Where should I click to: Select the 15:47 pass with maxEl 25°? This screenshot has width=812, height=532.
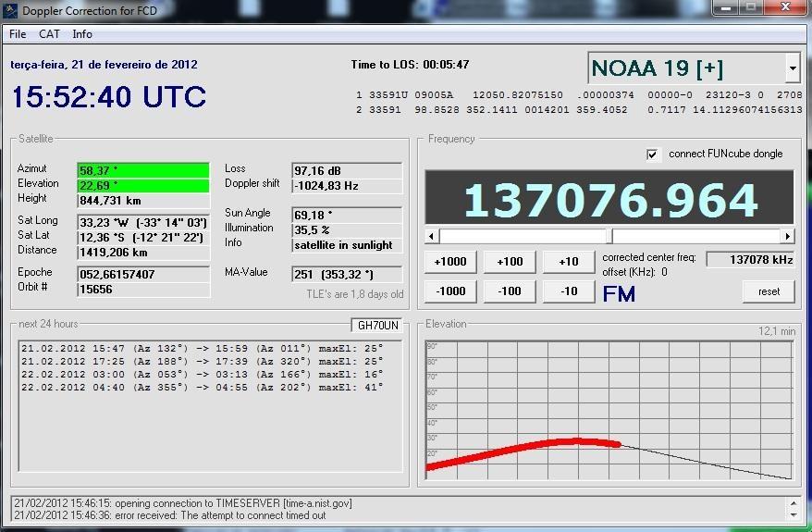(x=202, y=348)
